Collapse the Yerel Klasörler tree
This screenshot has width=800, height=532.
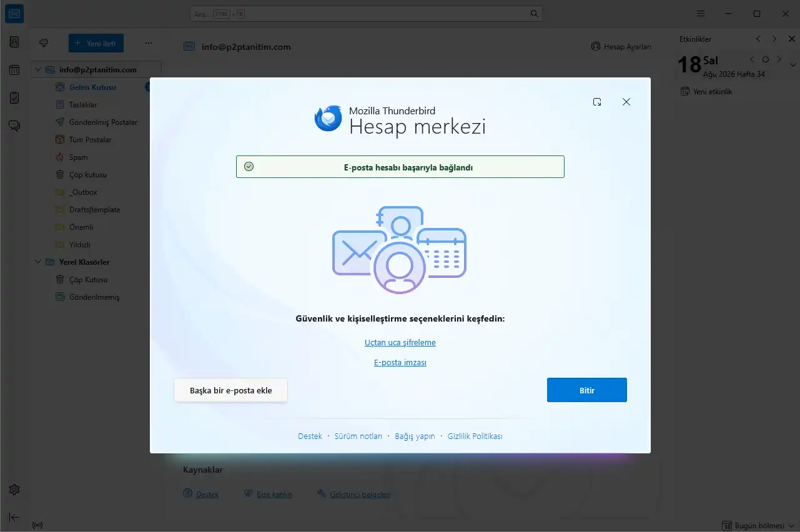[38, 262]
